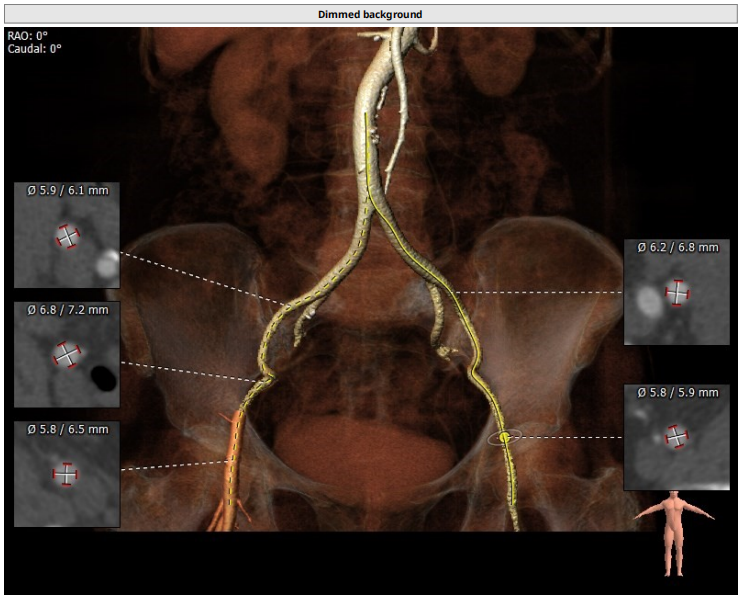
Task: Click bright white spot in Ø 6.2 / 6.8 thumbnail
Action: pyautogui.click(x=646, y=297)
